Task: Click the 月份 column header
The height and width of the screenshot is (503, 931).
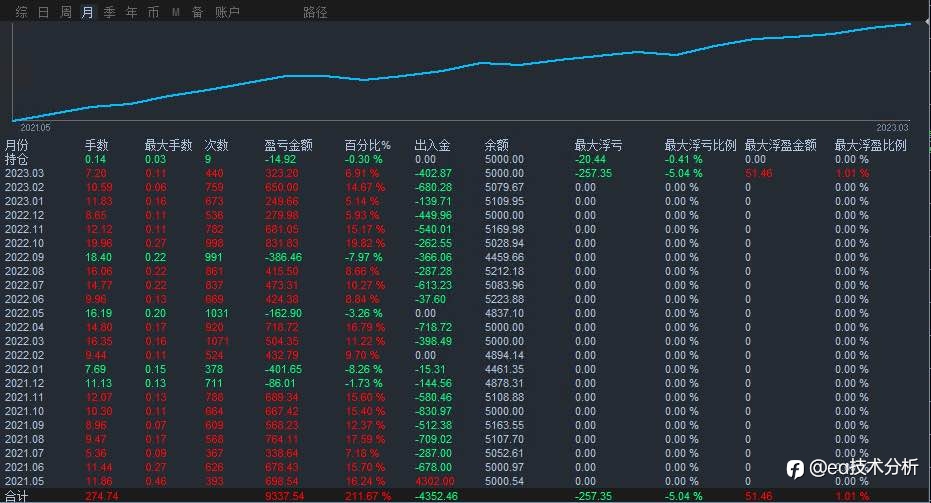Action: click(17, 145)
